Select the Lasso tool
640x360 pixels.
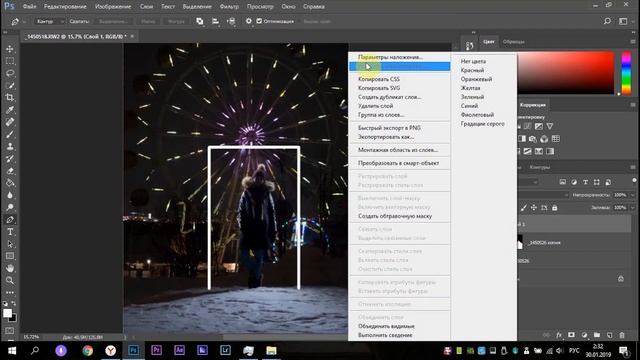point(10,73)
